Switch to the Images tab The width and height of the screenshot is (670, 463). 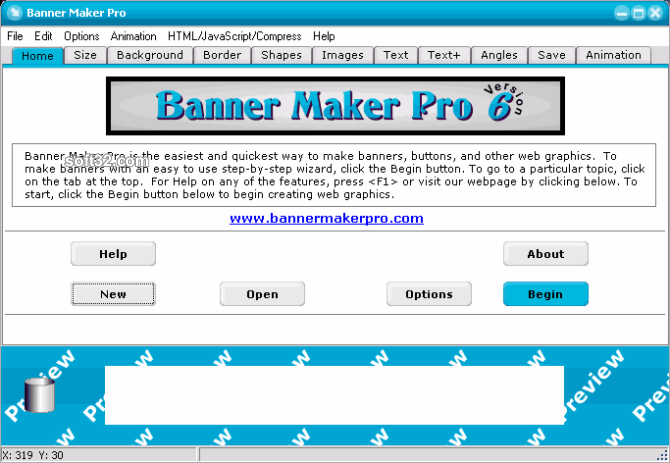point(343,55)
